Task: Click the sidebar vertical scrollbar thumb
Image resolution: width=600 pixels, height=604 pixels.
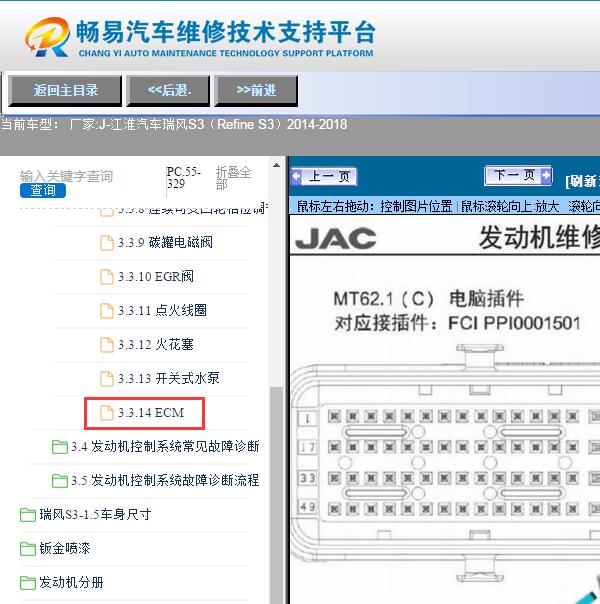Action: click(x=276, y=495)
